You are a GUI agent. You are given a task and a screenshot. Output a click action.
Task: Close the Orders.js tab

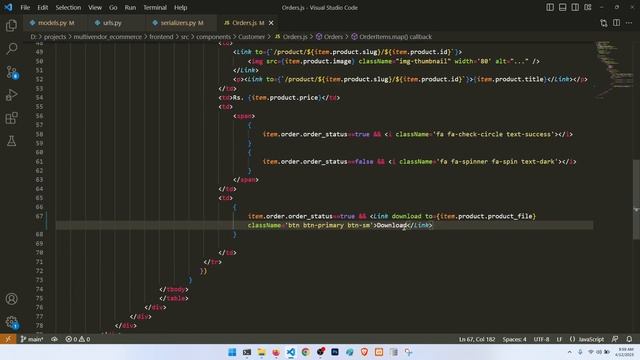coord(271,23)
